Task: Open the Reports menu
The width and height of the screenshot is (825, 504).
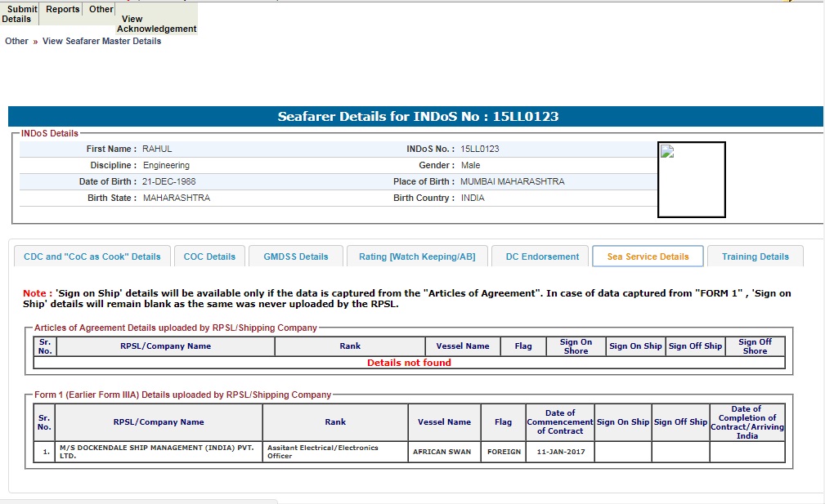Action: pyautogui.click(x=63, y=10)
